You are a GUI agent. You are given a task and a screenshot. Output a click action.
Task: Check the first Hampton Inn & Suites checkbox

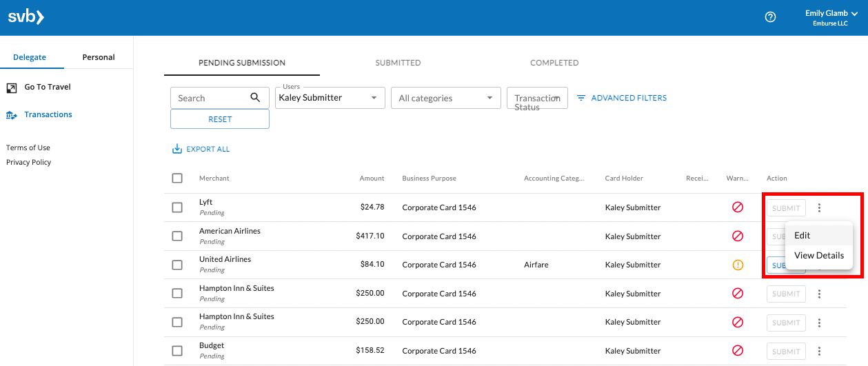pos(177,294)
